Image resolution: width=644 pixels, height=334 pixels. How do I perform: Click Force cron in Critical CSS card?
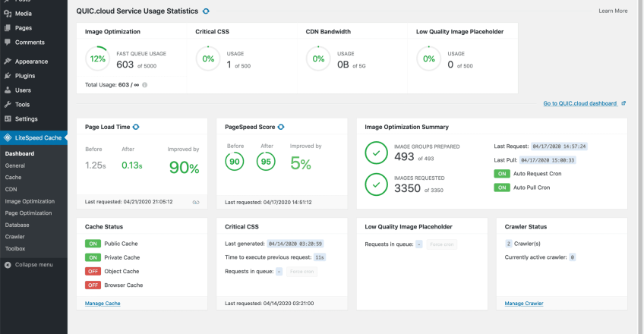[302, 272]
